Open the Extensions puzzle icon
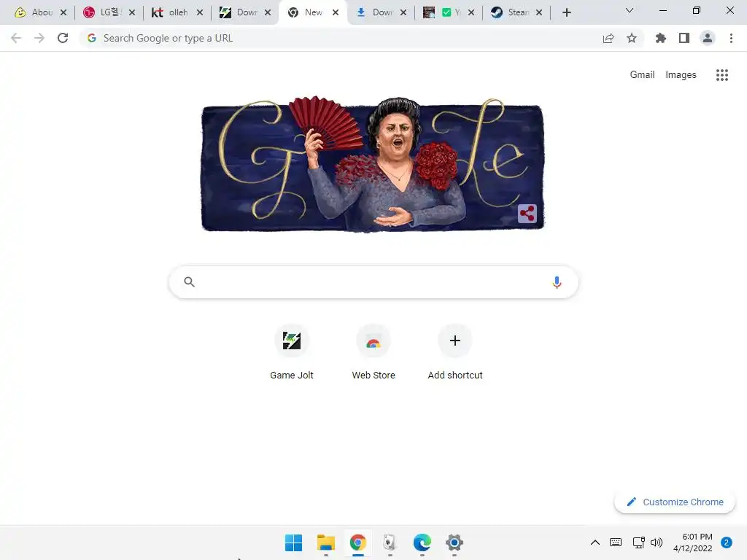The image size is (747, 560). point(661,38)
